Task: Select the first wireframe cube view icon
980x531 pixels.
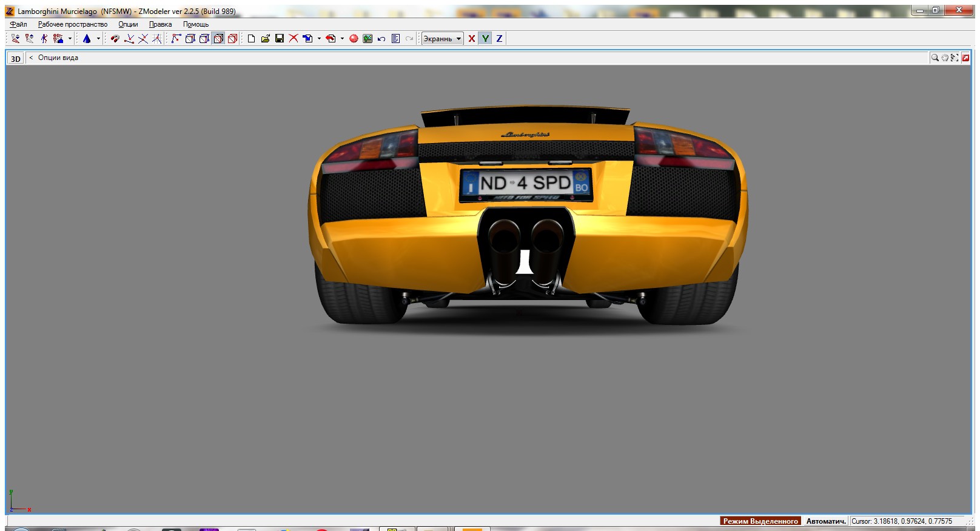Action: (190, 38)
